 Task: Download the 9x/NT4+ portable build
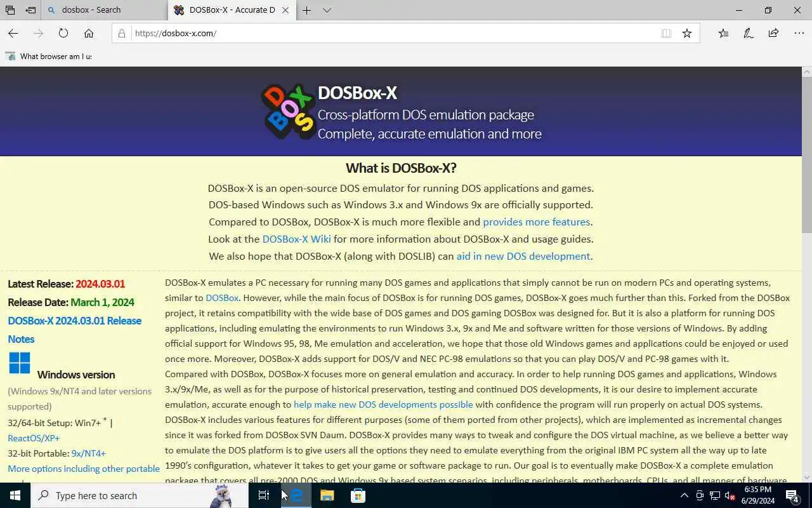click(x=89, y=453)
